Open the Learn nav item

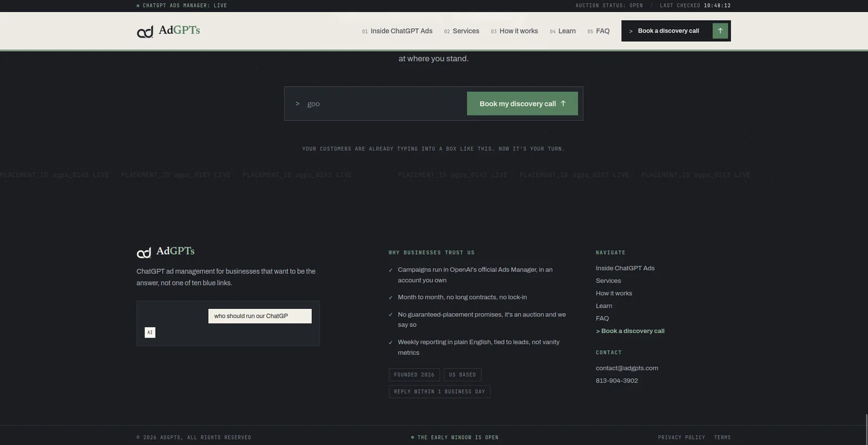click(563, 31)
